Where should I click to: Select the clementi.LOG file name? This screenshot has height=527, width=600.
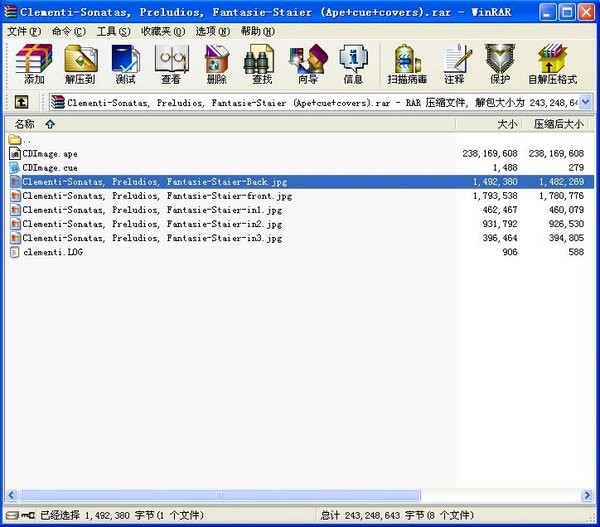(53, 252)
